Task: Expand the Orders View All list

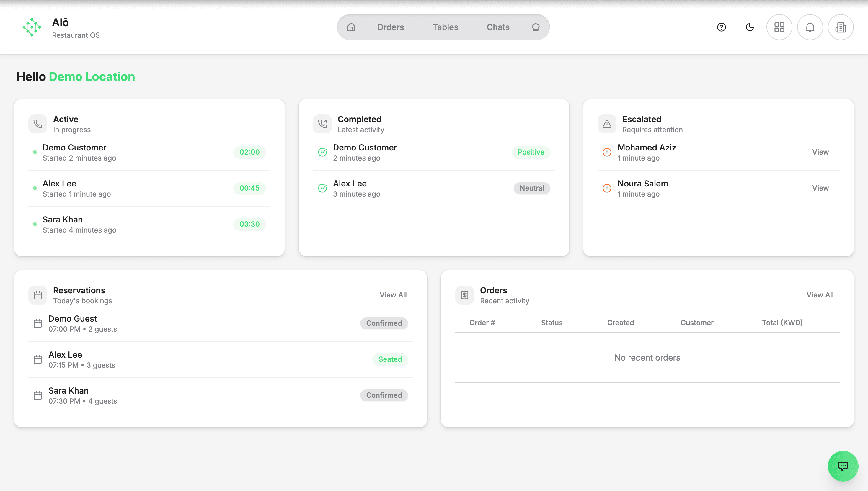Action: coord(820,294)
